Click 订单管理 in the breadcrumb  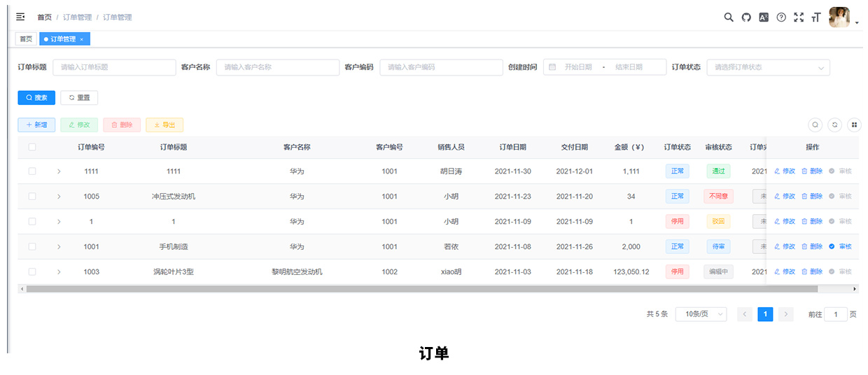coord(77,17)
